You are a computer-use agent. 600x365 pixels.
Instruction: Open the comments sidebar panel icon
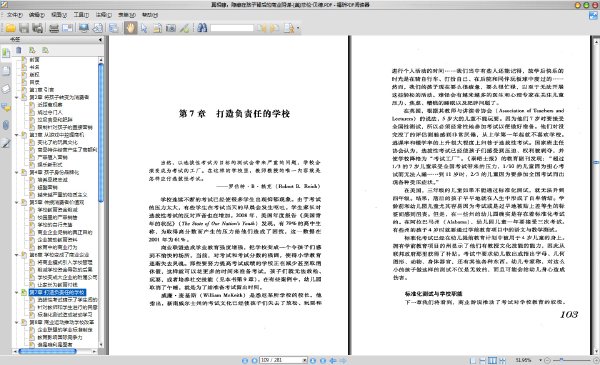click(x=6, y=107)
